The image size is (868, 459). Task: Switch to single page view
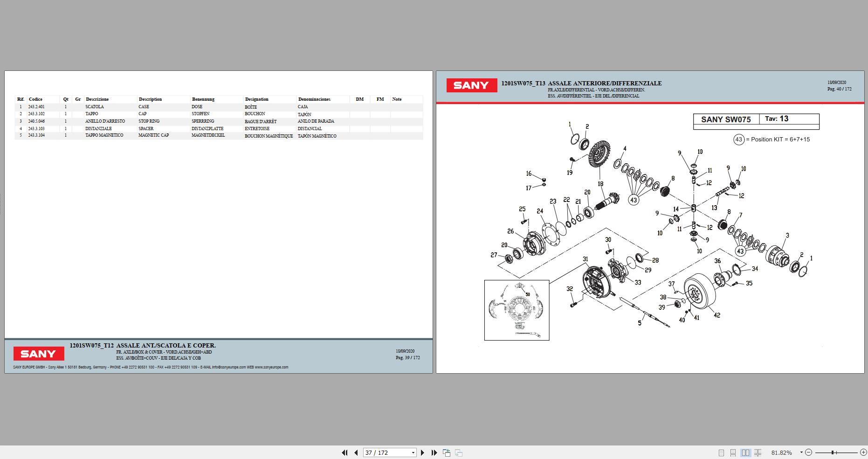[721, 452]
